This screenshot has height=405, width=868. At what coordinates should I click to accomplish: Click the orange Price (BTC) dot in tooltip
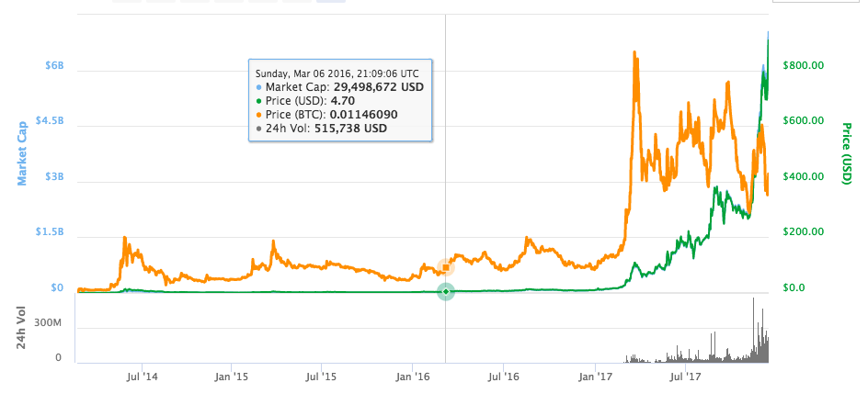tap(258, 115)
